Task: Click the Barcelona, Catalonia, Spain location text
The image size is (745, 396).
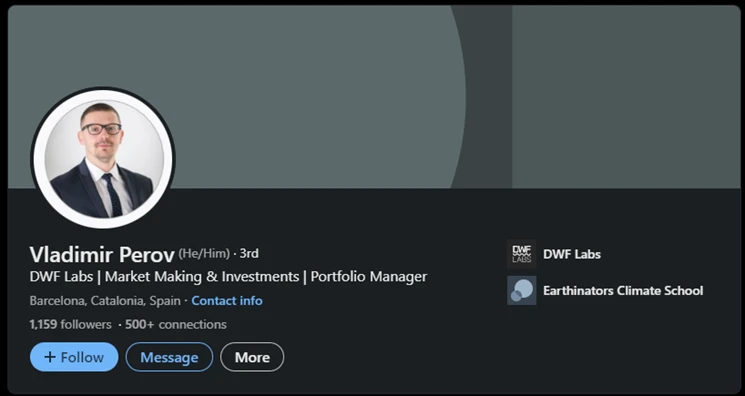Action: pos(105,301)
